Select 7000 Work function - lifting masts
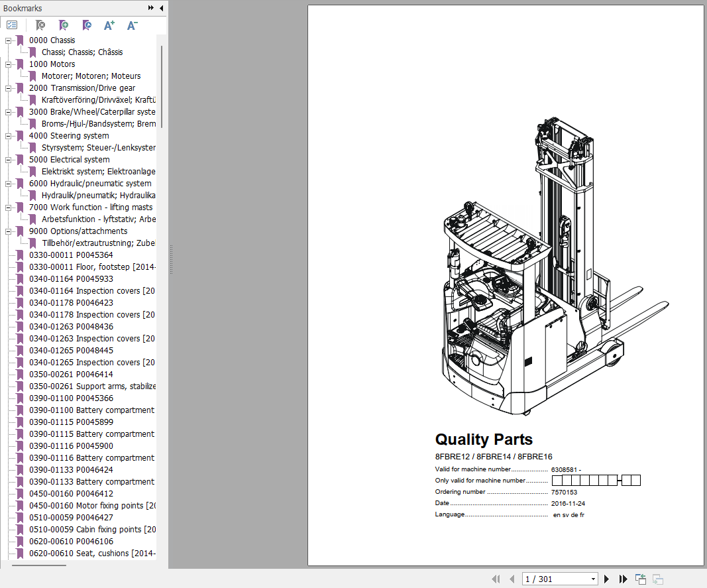 tap(91, 207)
